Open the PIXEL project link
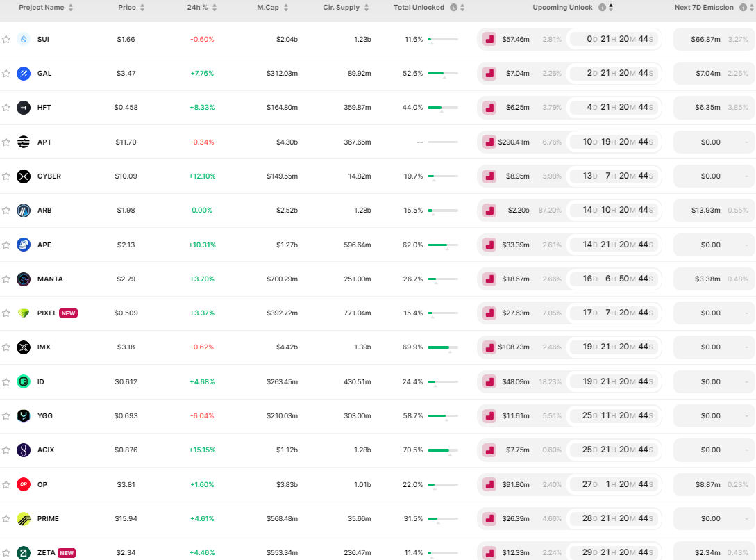The image size is (756, 560). click(47, 313)
